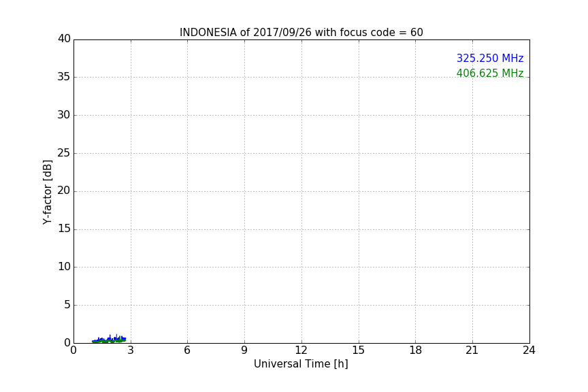588x392 pixels.
Task: Click the x-axis tick label 15
Action: (359, 350)
